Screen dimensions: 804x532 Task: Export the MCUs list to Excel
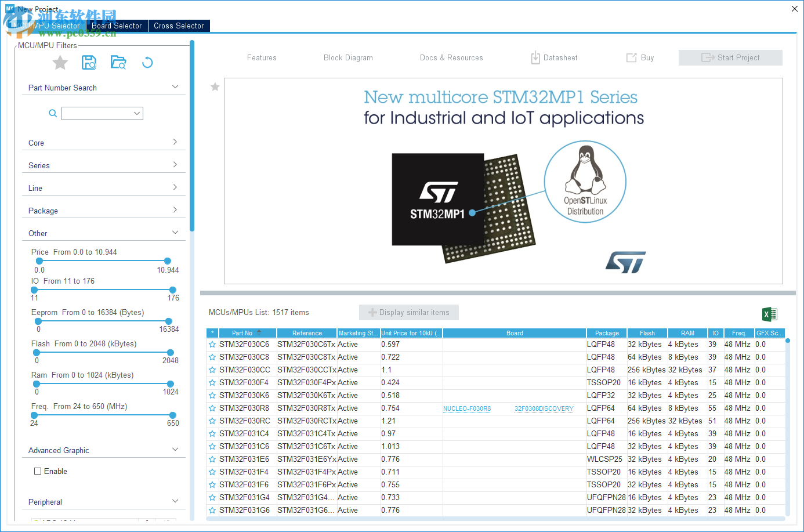pos(770,313)
